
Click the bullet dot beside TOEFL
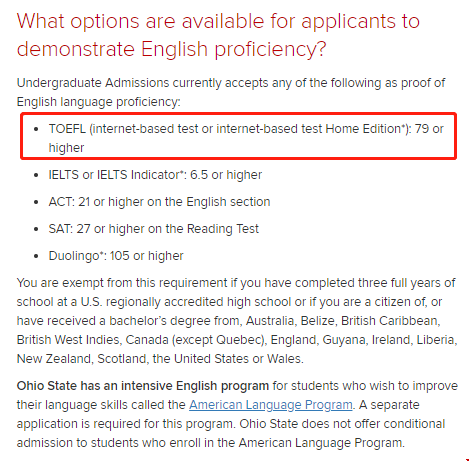point(36,129)
